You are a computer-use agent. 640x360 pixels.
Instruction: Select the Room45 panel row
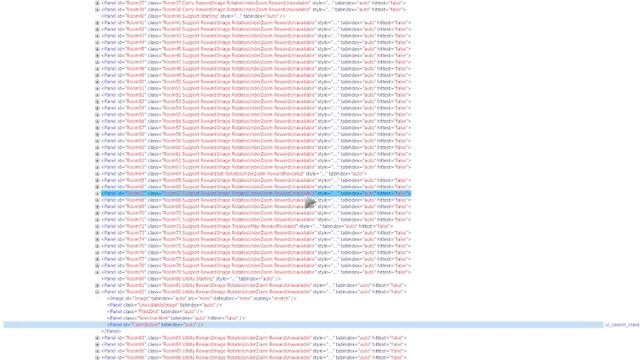click(256, 49)
